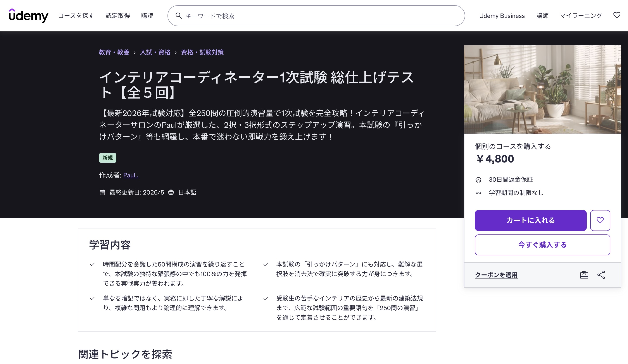
Task: Open コースを探す menu
Action: click(76, 16)
